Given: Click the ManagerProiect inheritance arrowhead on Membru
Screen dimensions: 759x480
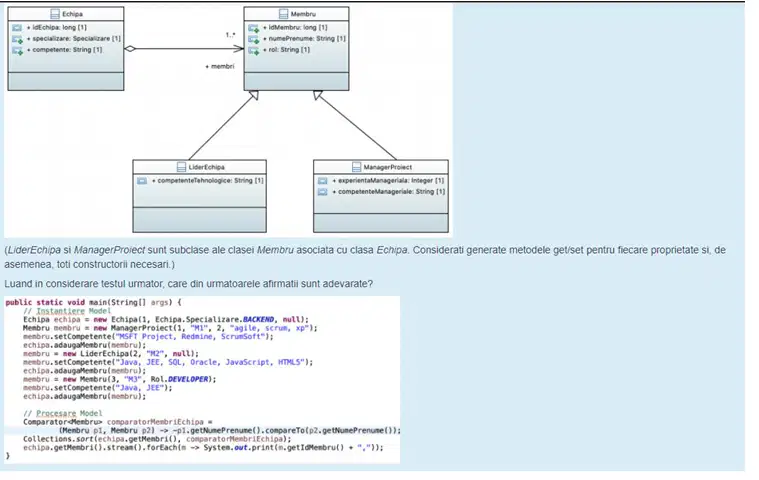Looking at the screenshot, I should point(318,95).
